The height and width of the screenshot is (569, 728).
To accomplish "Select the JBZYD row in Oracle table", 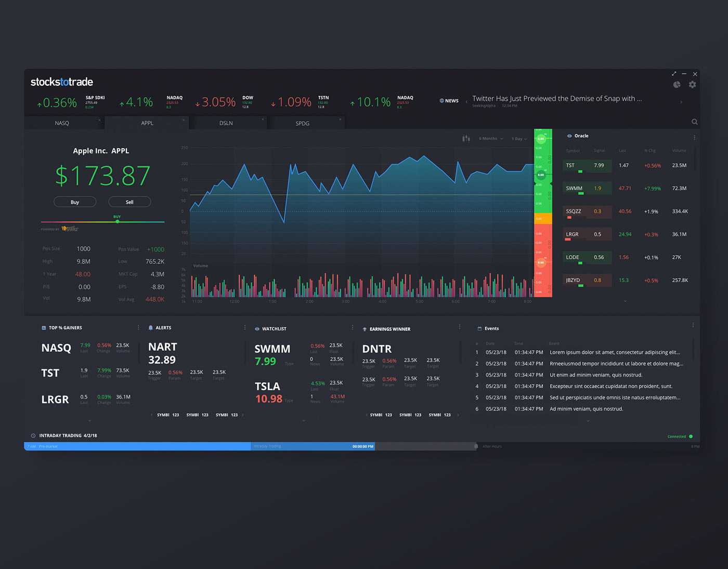I will click(x=627, y=280).
